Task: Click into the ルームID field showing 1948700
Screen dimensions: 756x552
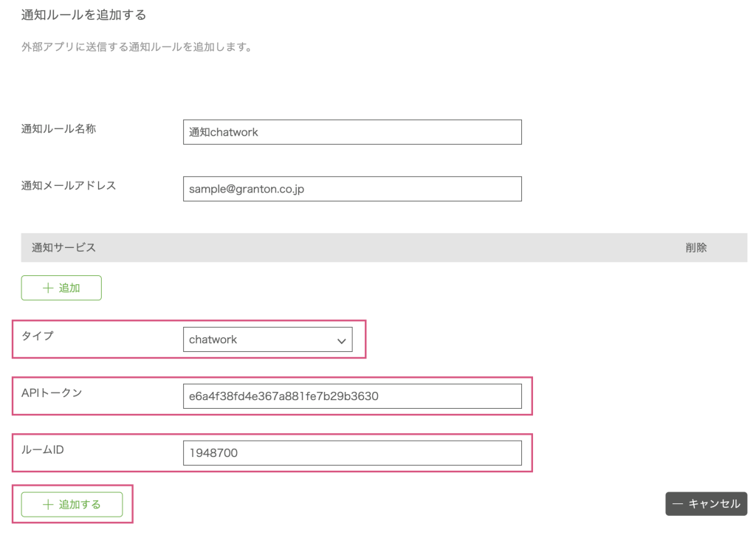Action: pyautogui.click(x=352, y=453)
